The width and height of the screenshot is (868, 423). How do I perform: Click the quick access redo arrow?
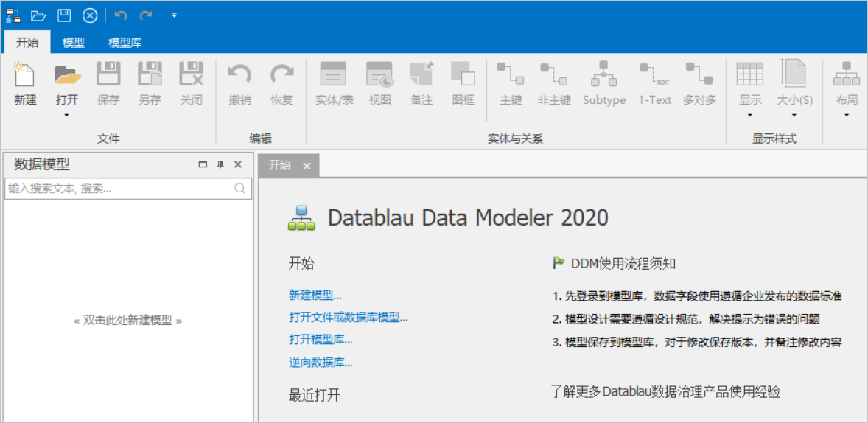146,15
